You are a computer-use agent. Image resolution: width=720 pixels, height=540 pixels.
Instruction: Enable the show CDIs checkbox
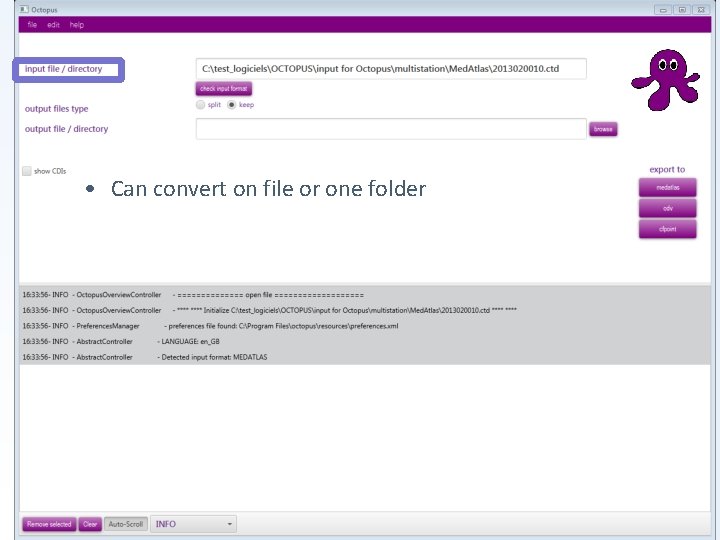tap(27, 171)
